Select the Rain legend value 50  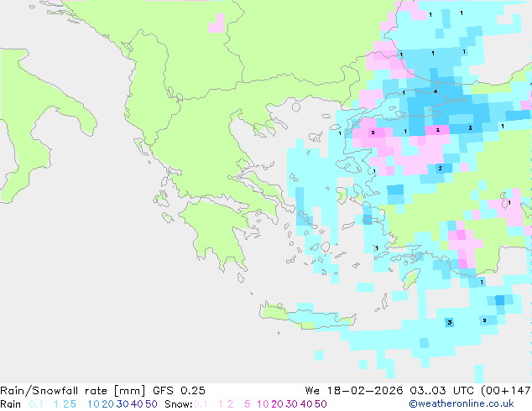pos(151,404)
